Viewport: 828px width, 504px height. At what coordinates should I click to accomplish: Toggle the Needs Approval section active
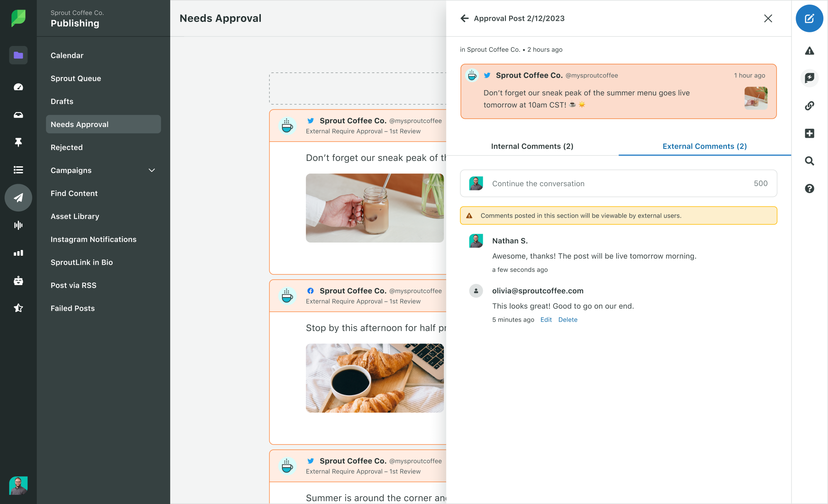click(x=103, y=124)
